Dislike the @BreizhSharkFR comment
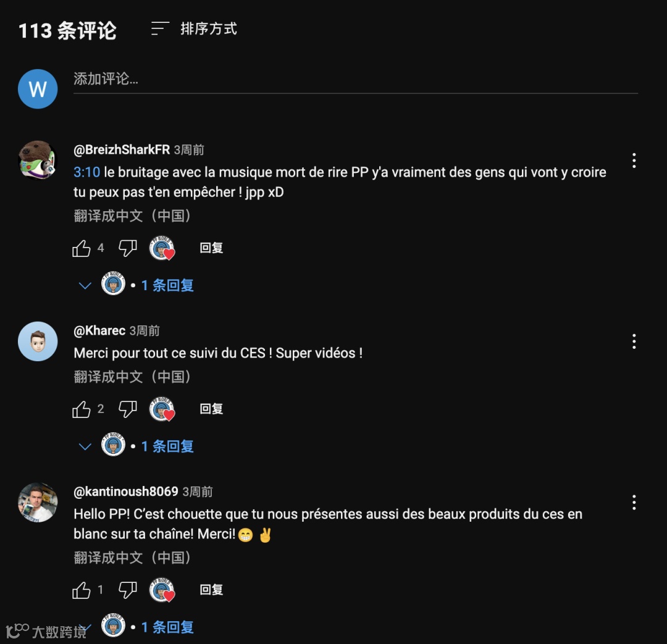Screen dimensions: 667x644 tap(128, 248)
